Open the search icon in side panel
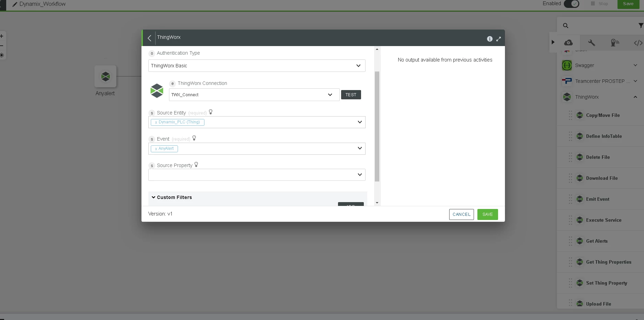 [566, 25]
